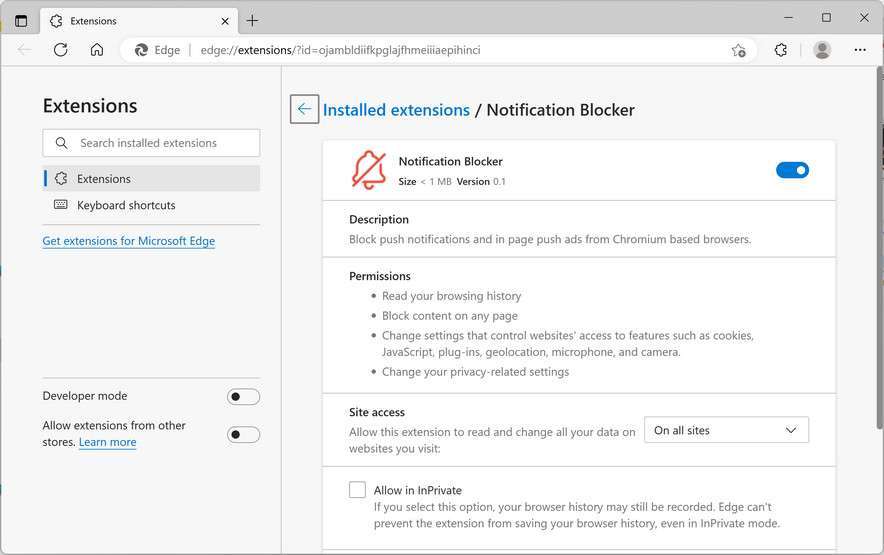Allow extensions from other stores
The width and height of the screenshot is (884, 555).
(x=243, y=434)
